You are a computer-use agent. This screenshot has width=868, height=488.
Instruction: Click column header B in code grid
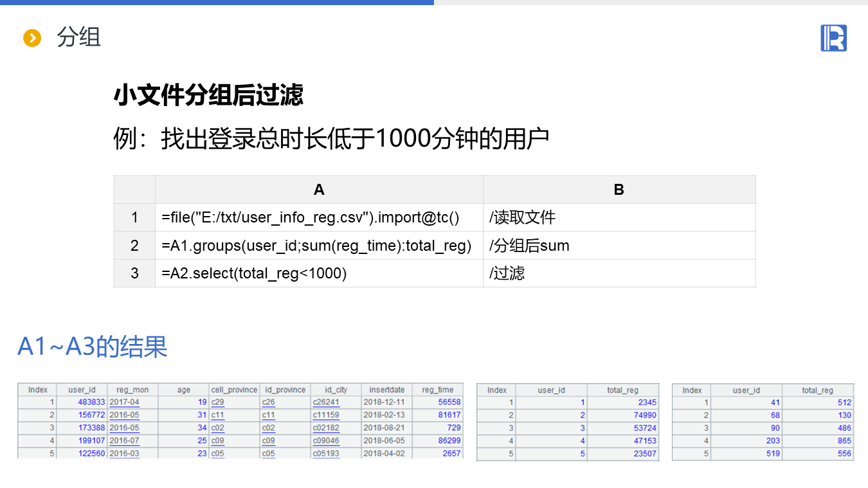point(619,190)
